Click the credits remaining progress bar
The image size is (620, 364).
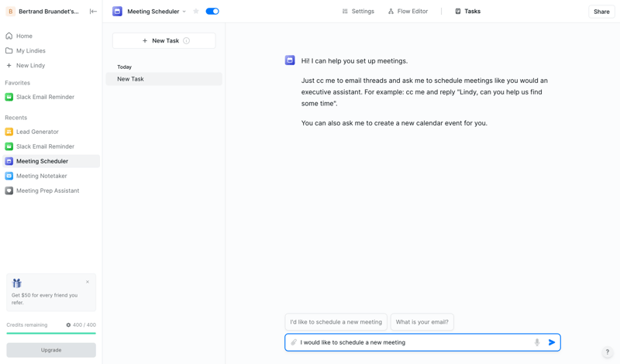pyautogui.click(x=51, y=333)
